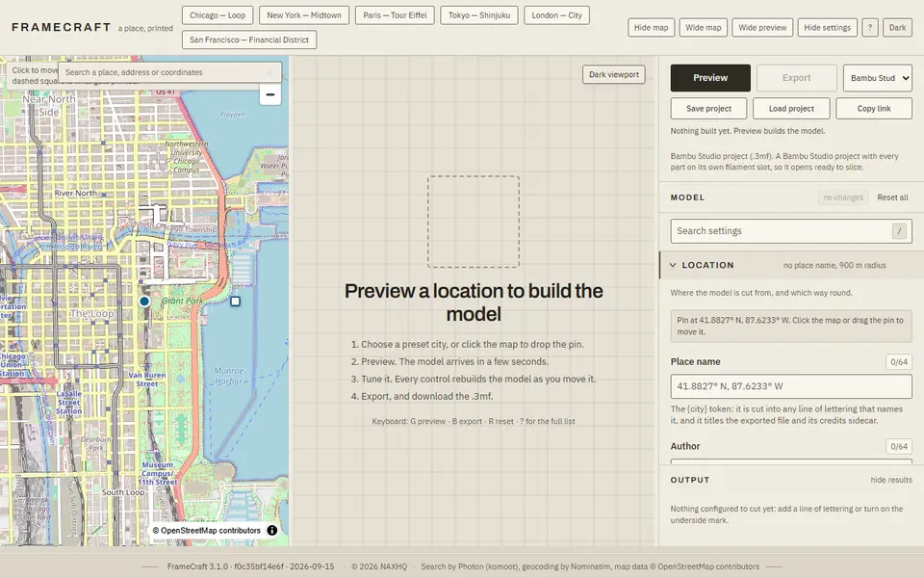The width and height of the screenshot is (924, 578).
Task: Select San Francisco — Financial District preset
Action: (249, 39)
